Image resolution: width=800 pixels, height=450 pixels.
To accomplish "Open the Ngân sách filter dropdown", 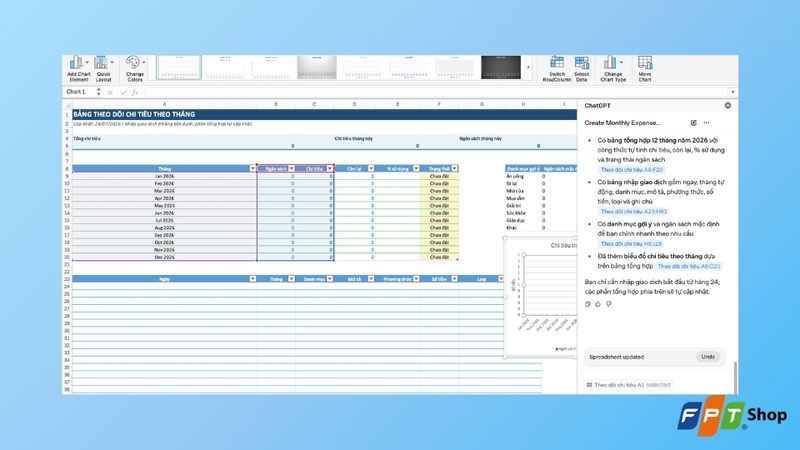I will pyautogui.click(x=291, y=168).
